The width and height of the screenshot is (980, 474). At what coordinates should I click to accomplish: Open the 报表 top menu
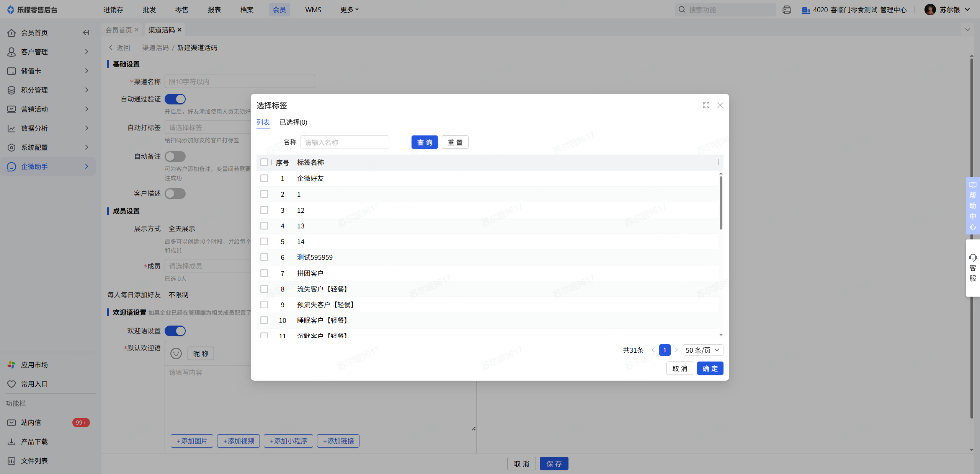[214, 10]
